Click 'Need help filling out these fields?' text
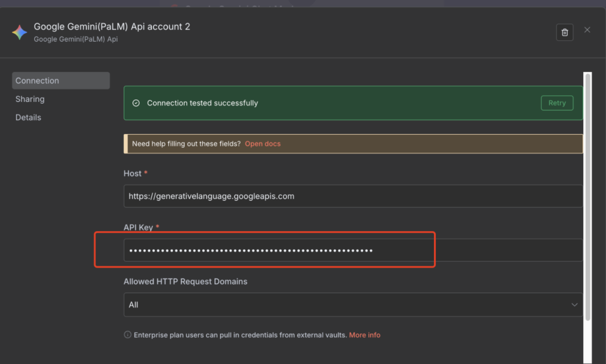 (186, 144)
